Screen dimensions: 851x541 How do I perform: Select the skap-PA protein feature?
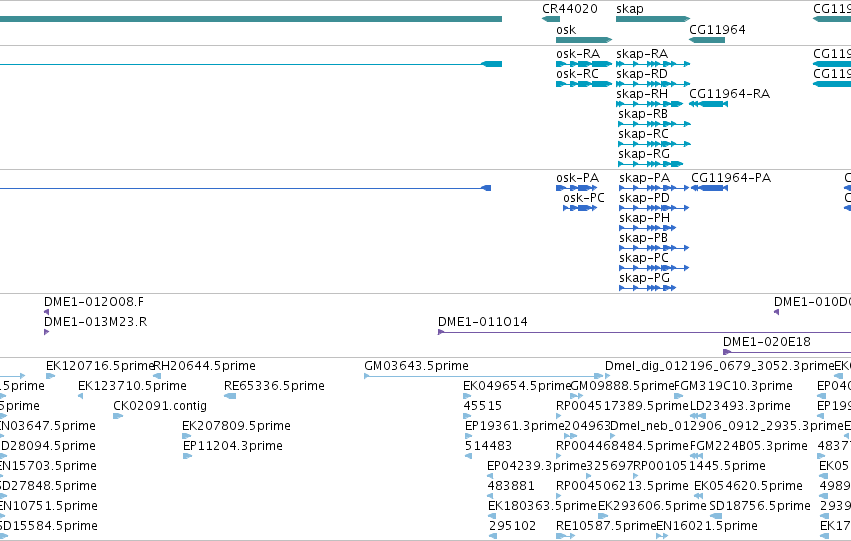click(x=654, y=188)
